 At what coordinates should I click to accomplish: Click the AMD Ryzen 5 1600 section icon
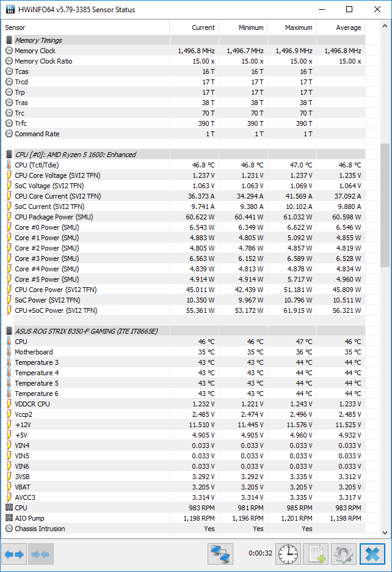click(x=9, y=155)
